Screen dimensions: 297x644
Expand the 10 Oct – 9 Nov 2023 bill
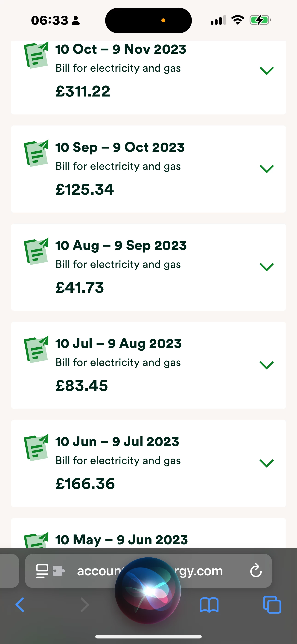[267, 71]
